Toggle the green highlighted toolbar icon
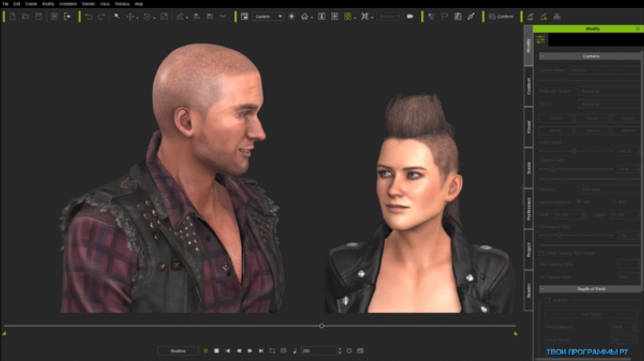The width and height of the screenshot is (644, 361). click(x=348, y=17)
